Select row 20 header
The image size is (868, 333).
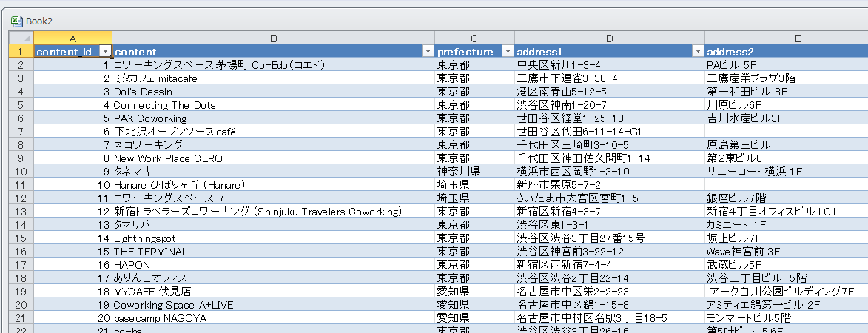pyautogui.click(x=21, y=303)
